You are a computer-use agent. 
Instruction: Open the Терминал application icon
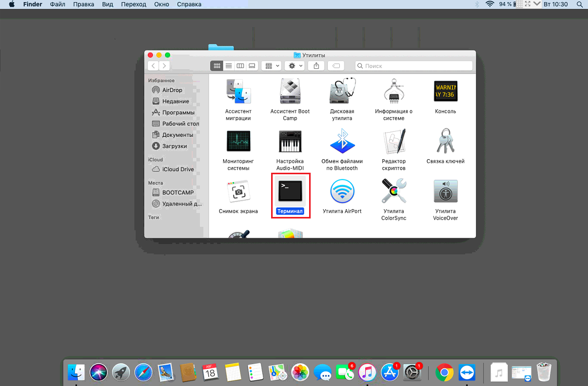[290, 192]
